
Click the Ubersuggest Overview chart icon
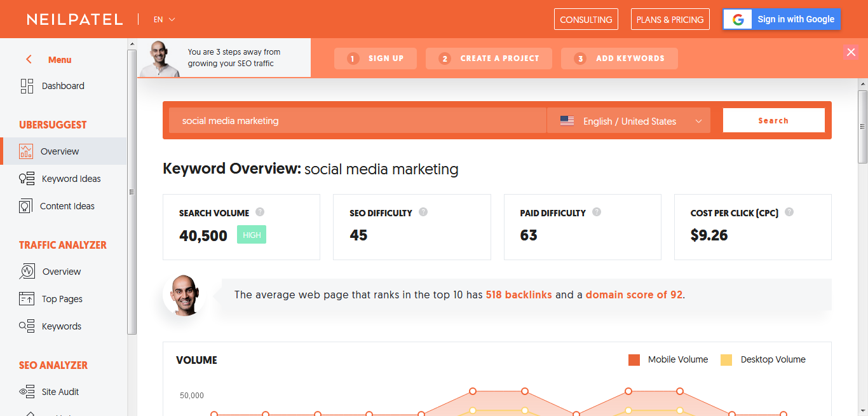point(26,151)
